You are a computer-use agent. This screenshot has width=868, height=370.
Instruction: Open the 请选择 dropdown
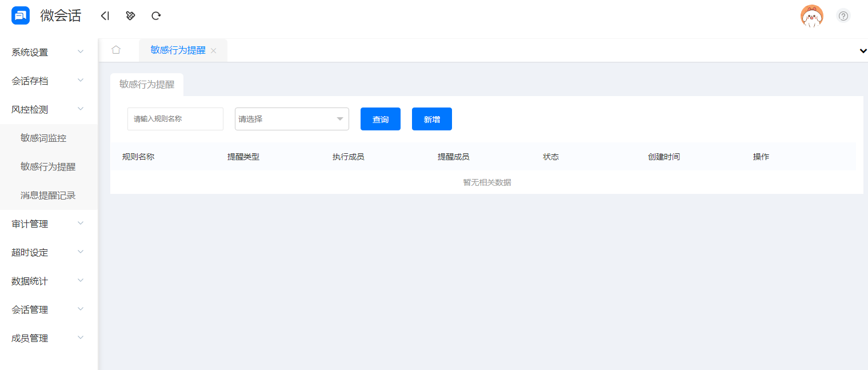291,119
